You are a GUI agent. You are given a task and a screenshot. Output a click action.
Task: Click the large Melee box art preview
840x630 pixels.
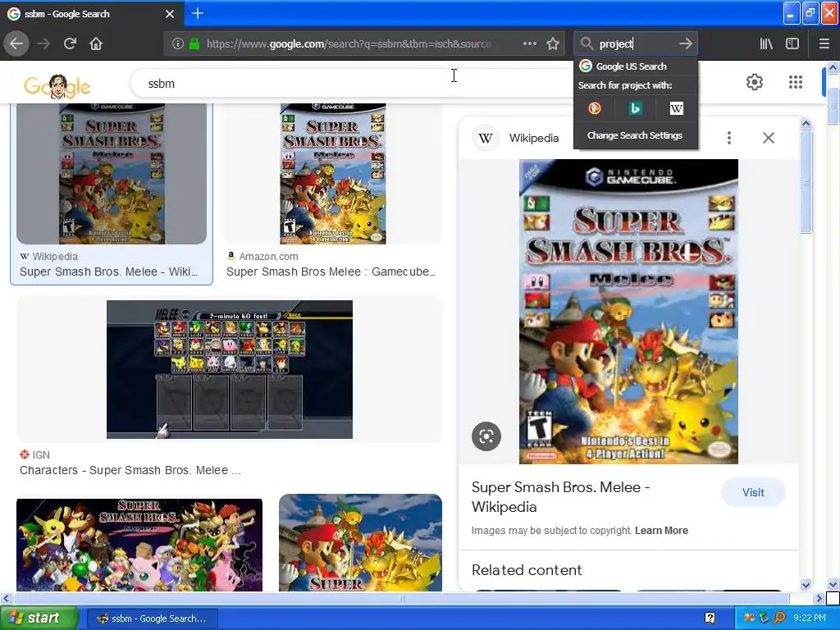628,311
